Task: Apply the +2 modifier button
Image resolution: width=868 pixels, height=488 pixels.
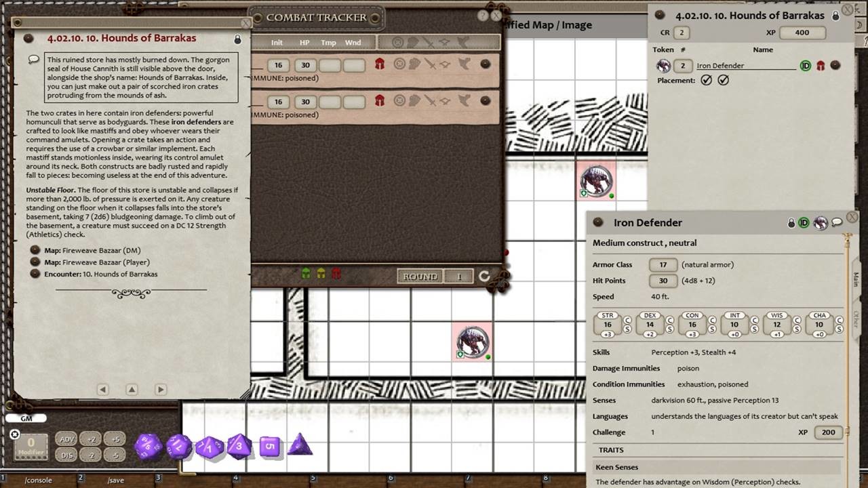Action: (x=92, y=439)
